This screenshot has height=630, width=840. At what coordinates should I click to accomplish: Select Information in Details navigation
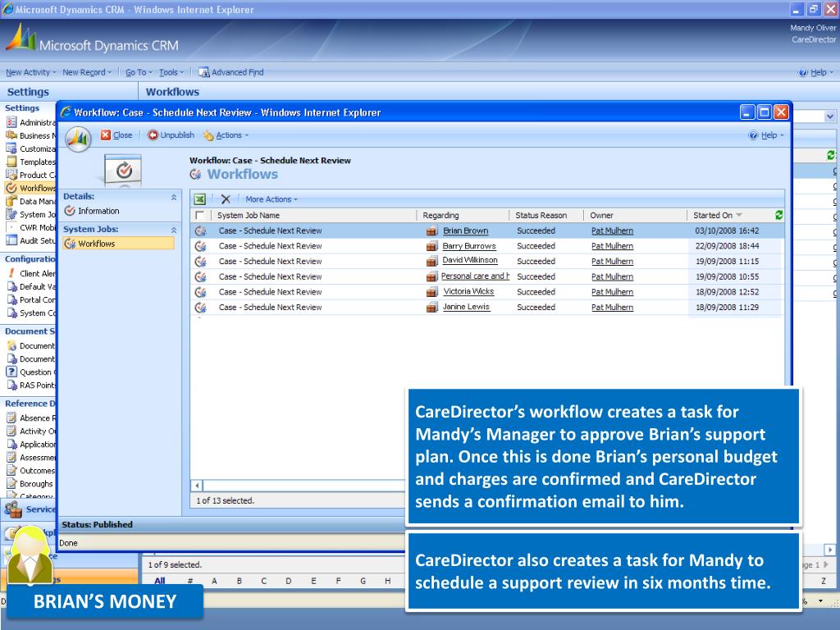click(x=98, y=211)
